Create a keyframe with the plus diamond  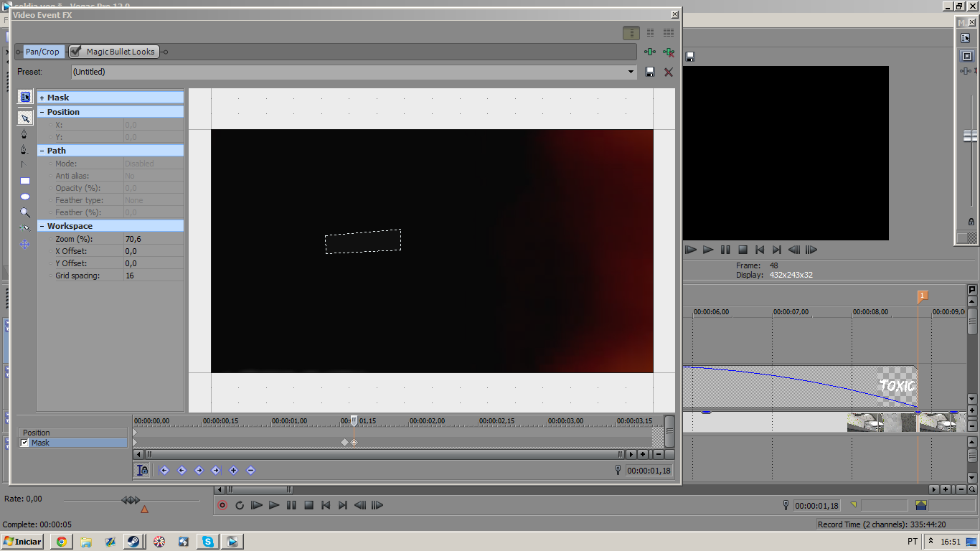coord(233,471)
